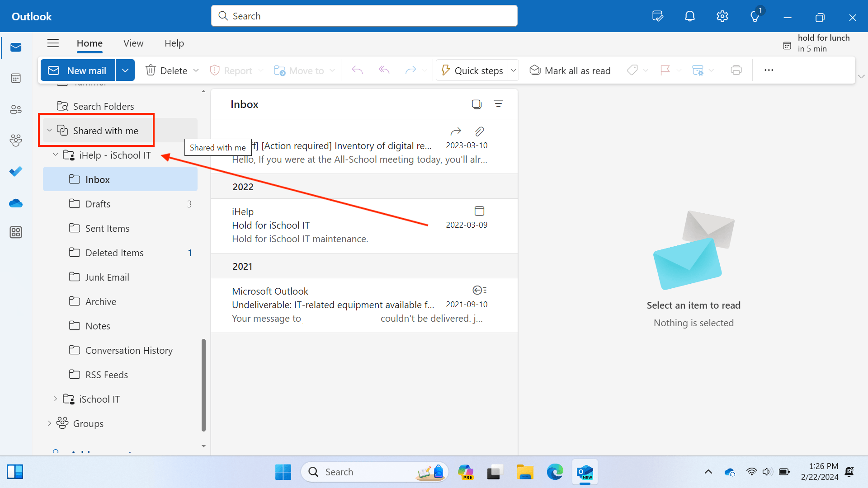Switch to the Home tab

click(x=90, y=43)
